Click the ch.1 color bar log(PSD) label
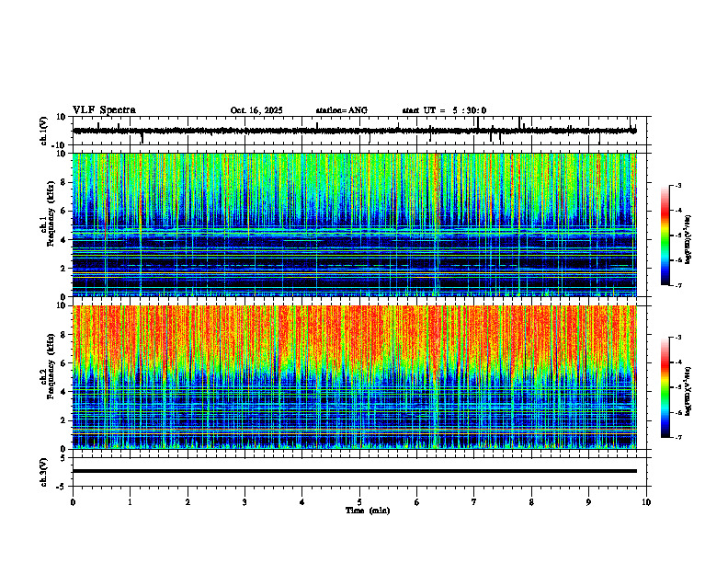The width and height of the screenshot is (728, 563). [688, 239]
